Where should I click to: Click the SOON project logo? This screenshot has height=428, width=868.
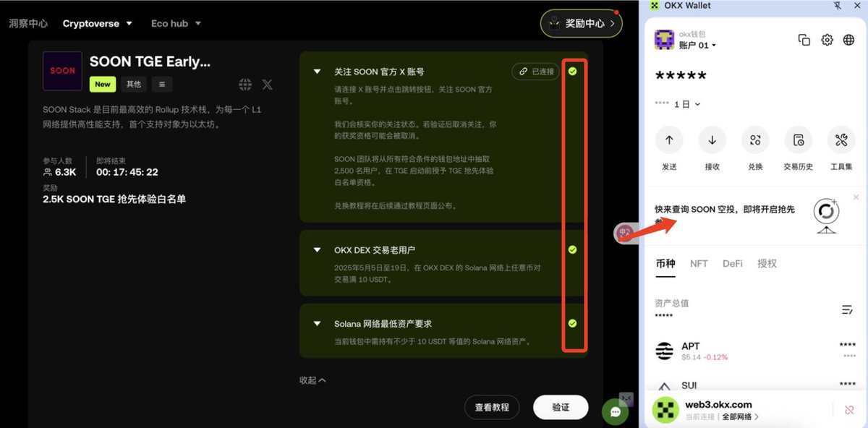[x=62, y=71]
